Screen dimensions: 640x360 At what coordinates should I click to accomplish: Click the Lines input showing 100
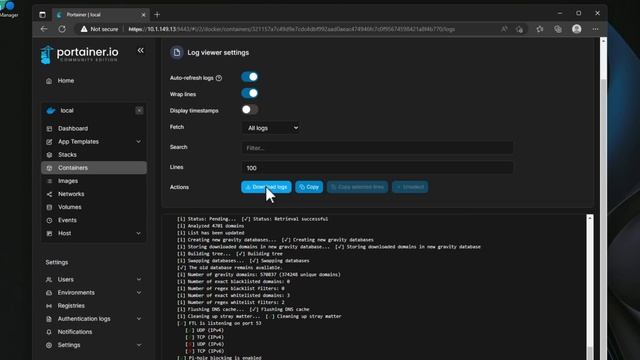click(377, 168)
